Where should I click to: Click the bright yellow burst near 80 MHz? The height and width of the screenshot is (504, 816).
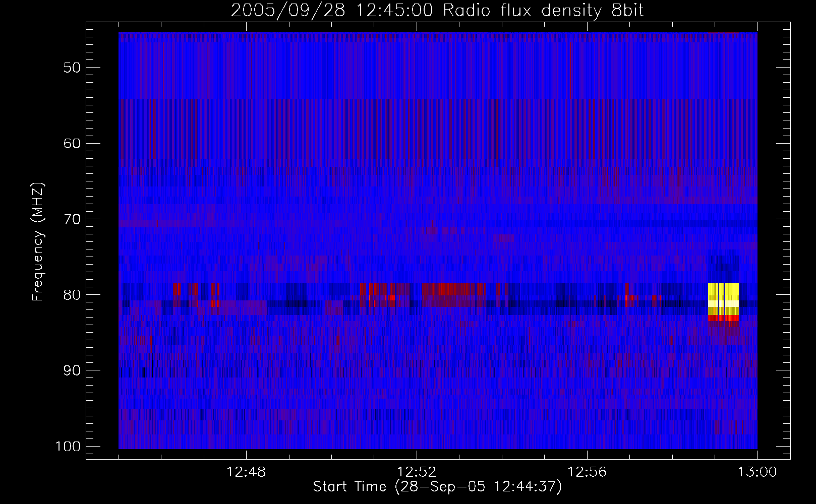[x=723, y=299]
